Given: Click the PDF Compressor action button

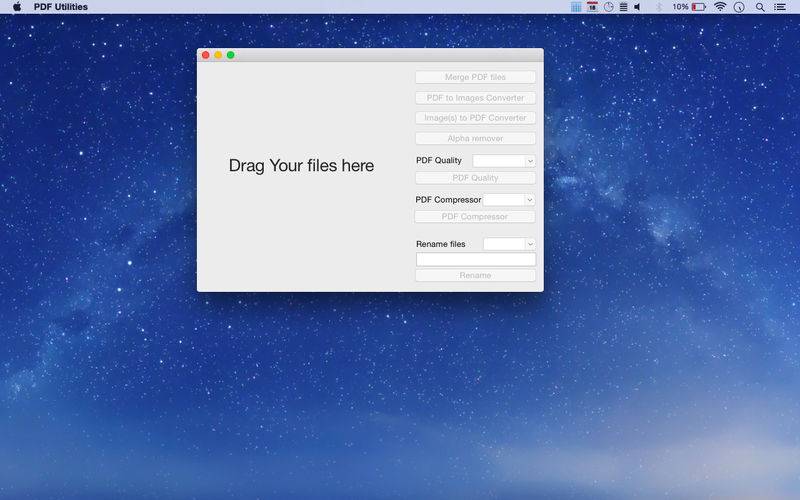Looking at the screenshot, I should [x=475, y=216].
